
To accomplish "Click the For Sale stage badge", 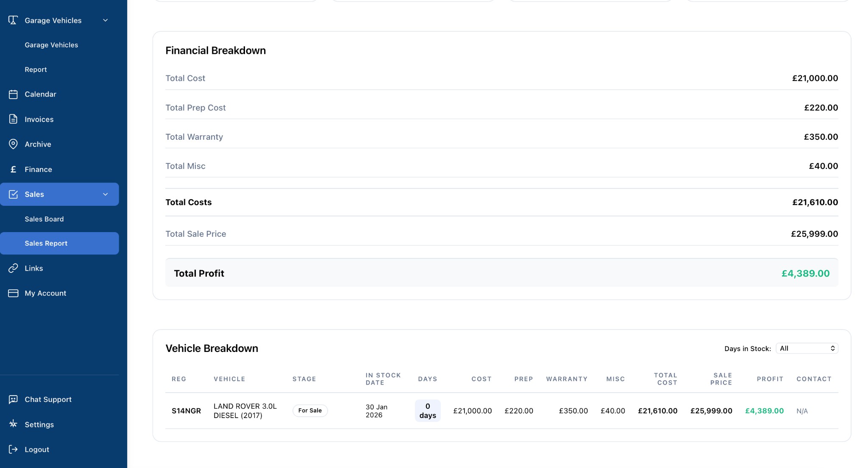I will 310,410.
